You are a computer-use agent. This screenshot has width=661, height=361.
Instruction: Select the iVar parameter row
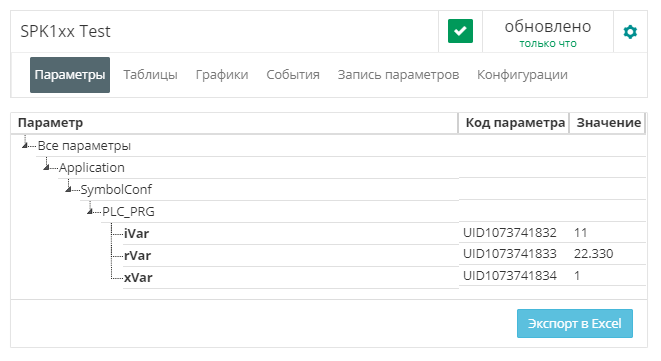pos(328,233)
